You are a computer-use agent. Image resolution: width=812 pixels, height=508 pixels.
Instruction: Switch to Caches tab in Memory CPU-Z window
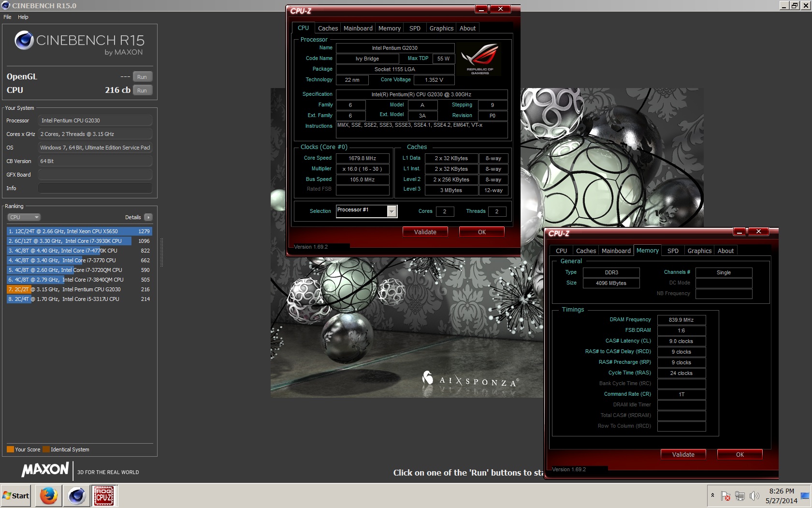point(586,251)
